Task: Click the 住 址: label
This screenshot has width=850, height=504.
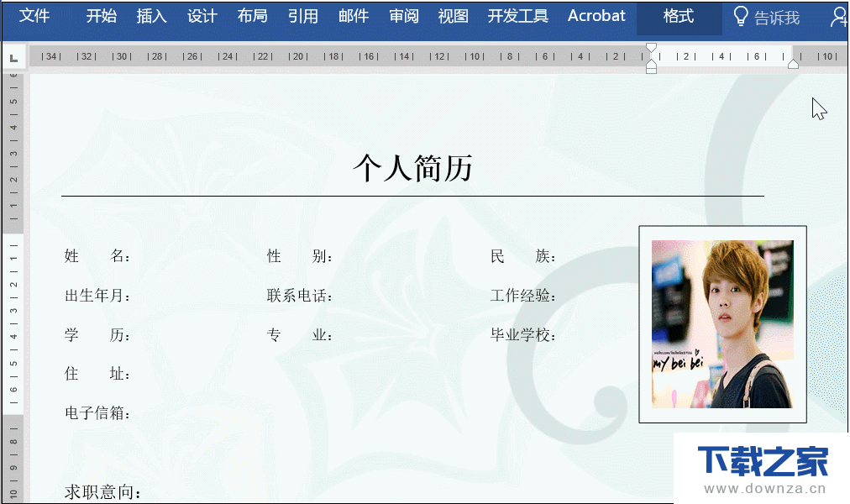Action: point(97,374)
